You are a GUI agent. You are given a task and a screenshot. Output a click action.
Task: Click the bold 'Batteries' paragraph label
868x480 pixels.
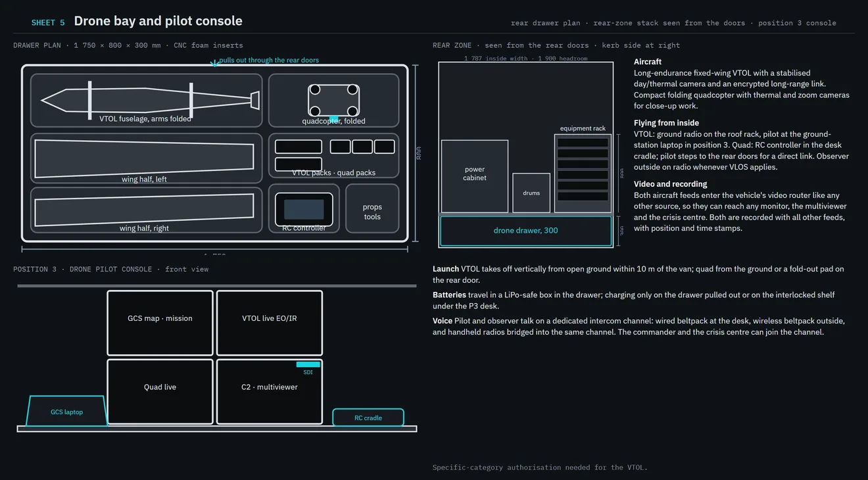pos(449,295)
